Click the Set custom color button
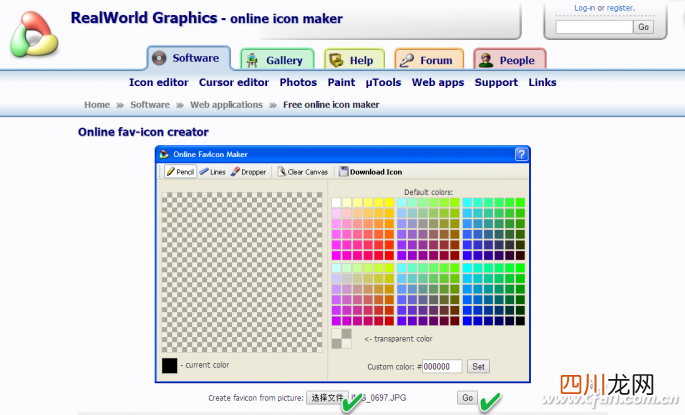Image resolution: width=685 pixels, height=415 pixels. 478,367
